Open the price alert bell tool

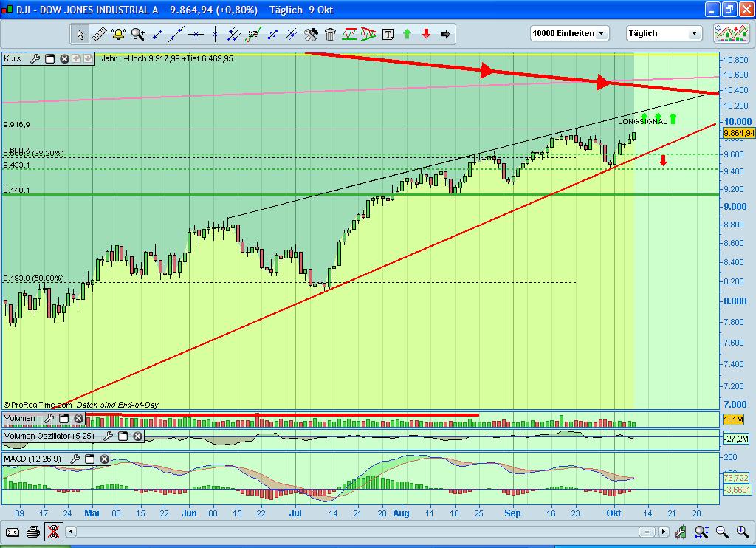pyautogui.click(x=117, y=34)
